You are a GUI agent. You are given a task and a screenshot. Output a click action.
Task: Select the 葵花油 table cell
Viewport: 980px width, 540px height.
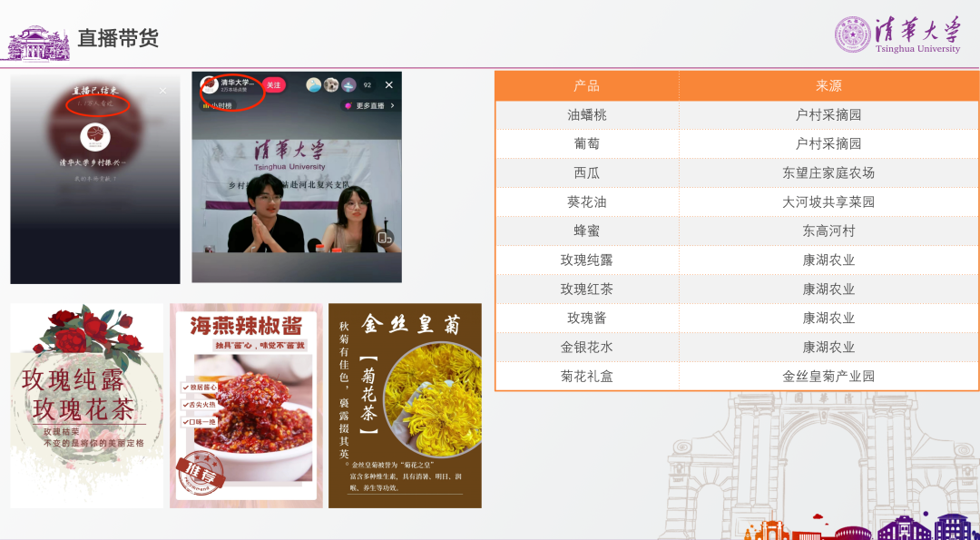pyautogui.click(x=587, y=201)
